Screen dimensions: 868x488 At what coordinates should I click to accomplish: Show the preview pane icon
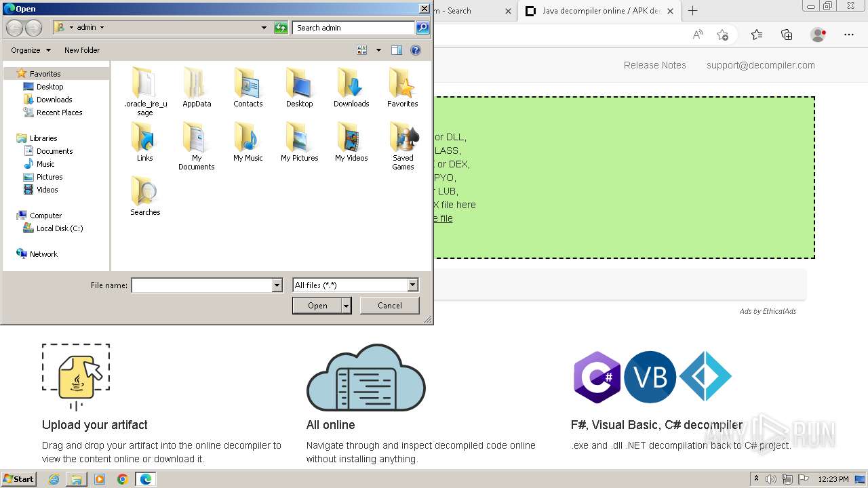(397, 50)
